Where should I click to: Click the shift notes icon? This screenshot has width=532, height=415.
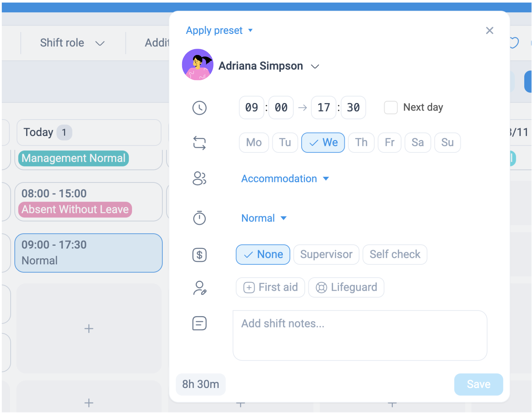click(x=199, y=323)
